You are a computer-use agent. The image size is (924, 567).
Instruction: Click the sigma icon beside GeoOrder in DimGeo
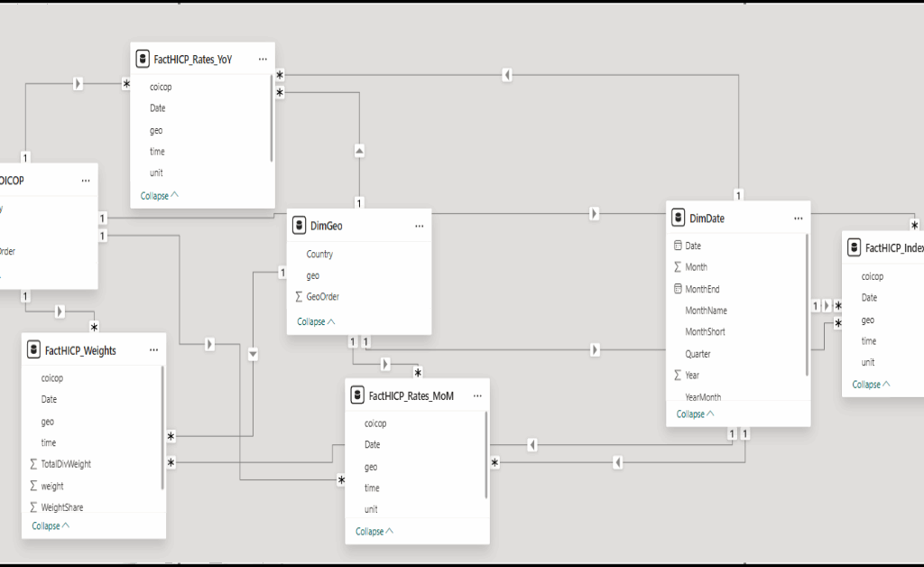point(300,296)
